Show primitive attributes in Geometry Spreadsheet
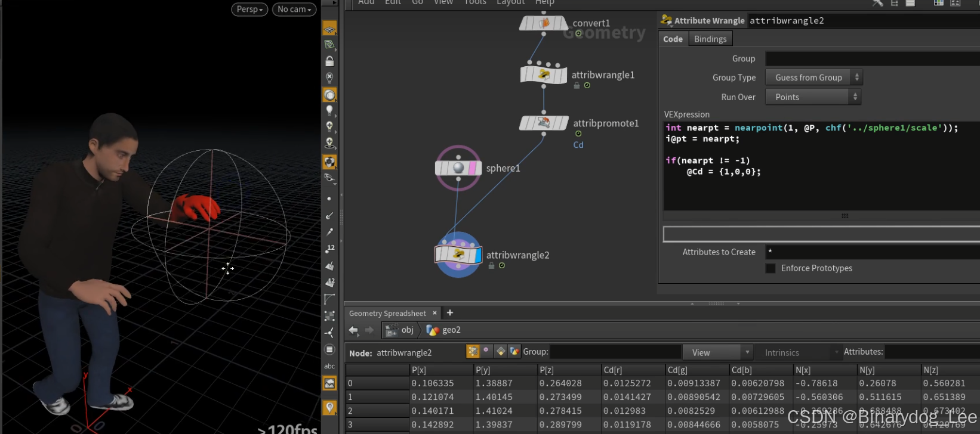Screen dimensions: 980x434 501,352
